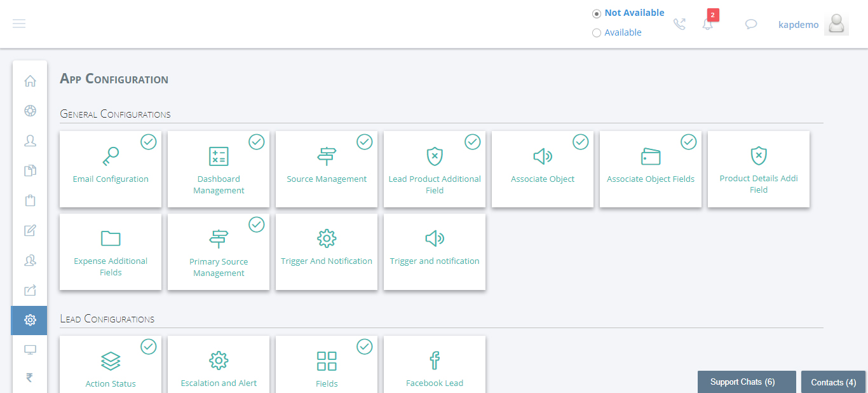Open the chat bubble icon

pyautogui.click(x=751, y=24)
